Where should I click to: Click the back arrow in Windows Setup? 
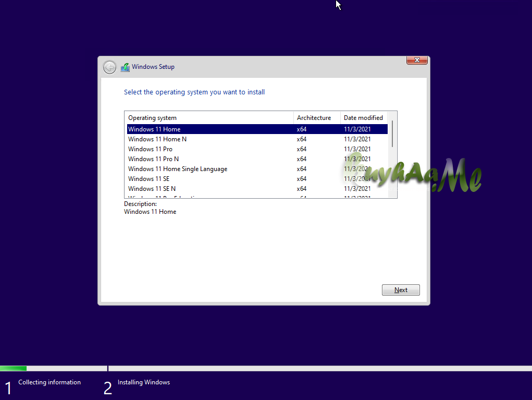pyautogui.click(x=109, y=67)
